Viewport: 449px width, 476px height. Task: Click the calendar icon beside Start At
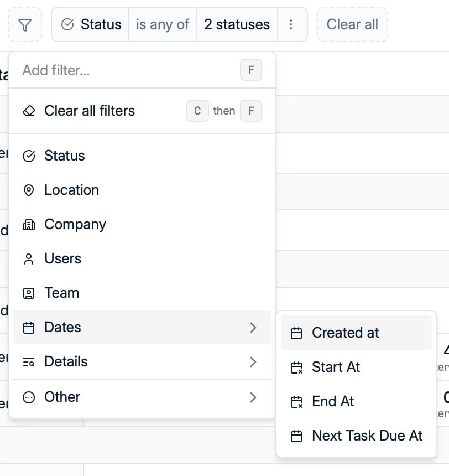click(x=296, y=368)
